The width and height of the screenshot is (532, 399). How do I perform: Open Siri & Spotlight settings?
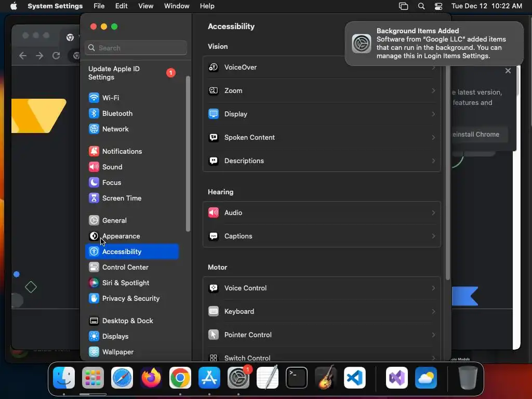(x=131, y=283)
